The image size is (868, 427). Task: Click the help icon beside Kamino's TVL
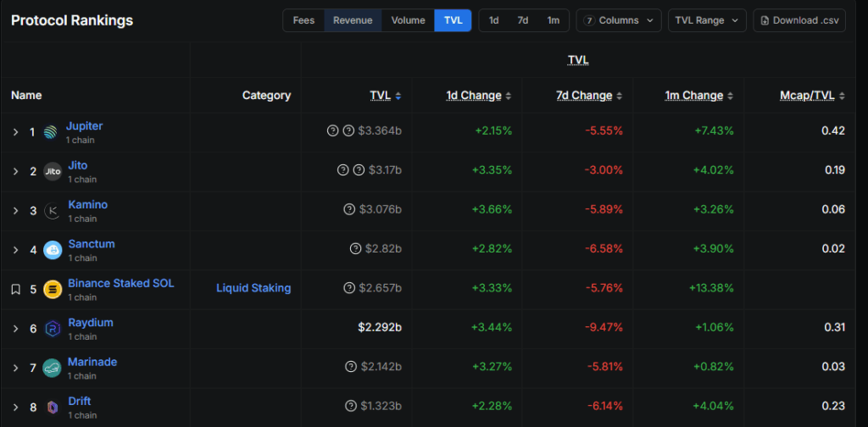348,210
